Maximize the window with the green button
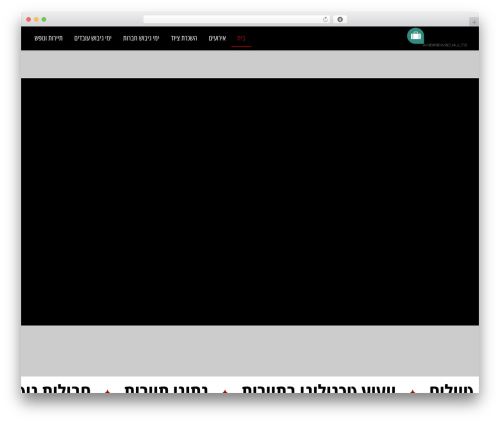 pos(44,19)
